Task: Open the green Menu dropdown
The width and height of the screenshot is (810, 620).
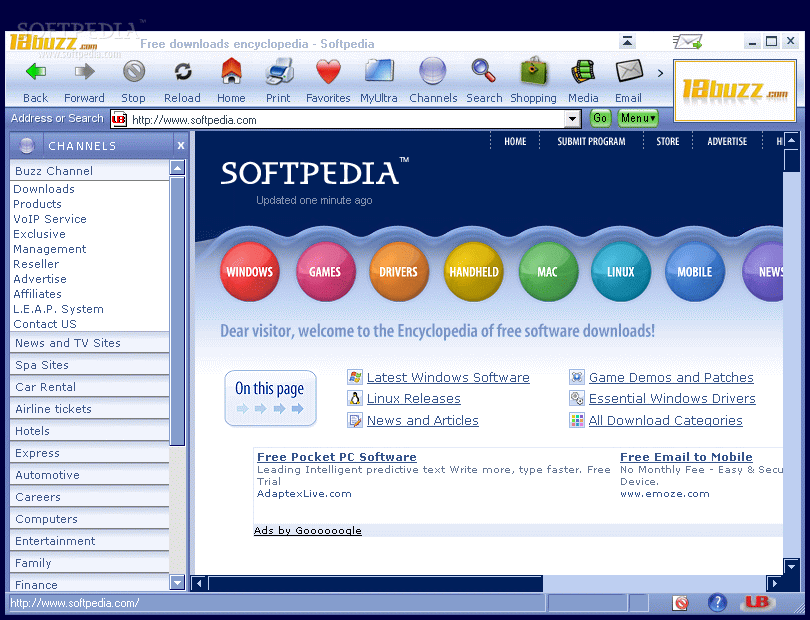Action: (x=638, y=118)
